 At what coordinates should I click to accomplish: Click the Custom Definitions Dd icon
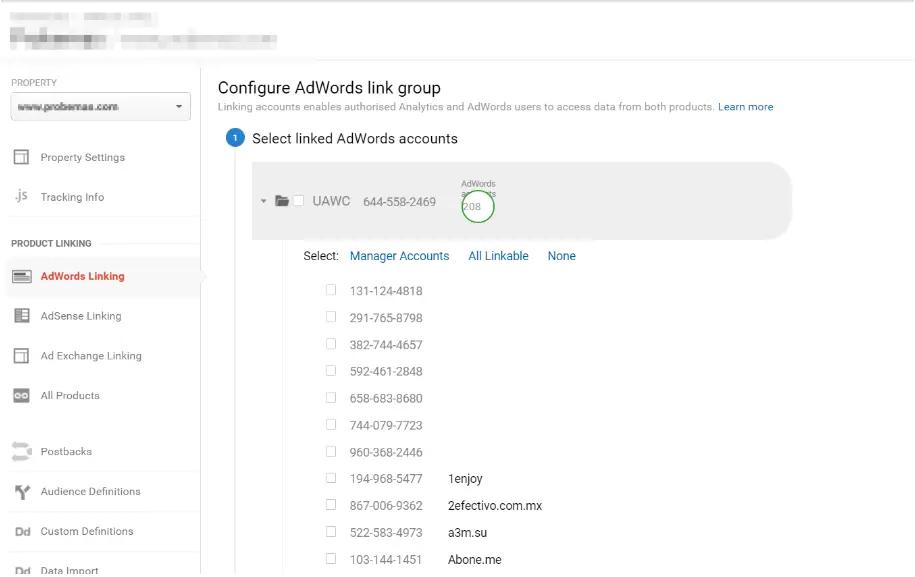tap(22, 531)
